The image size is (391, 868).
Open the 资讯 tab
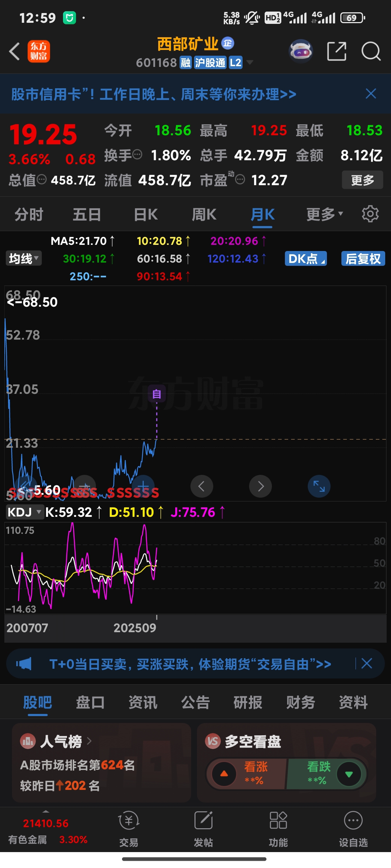(x=143, y=702)
